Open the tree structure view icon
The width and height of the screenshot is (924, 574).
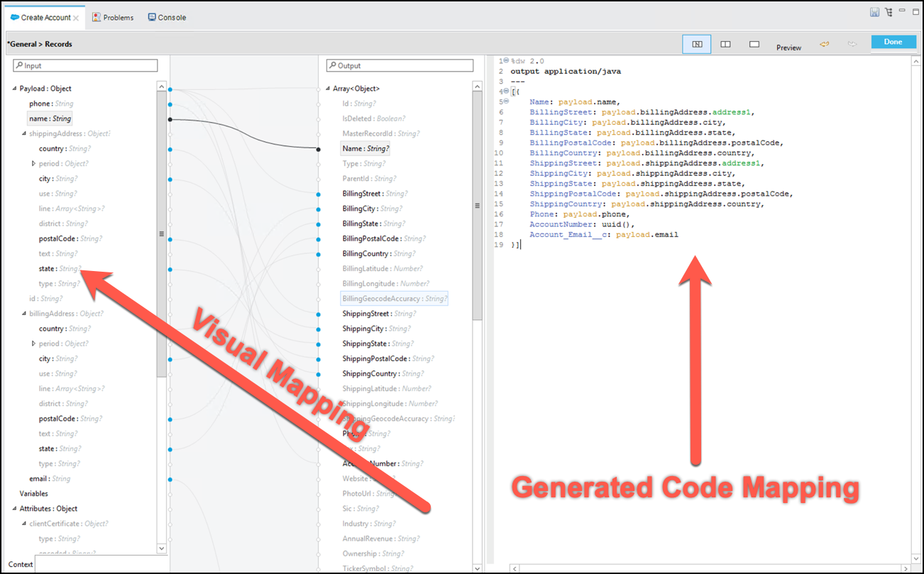pos(889,12)
